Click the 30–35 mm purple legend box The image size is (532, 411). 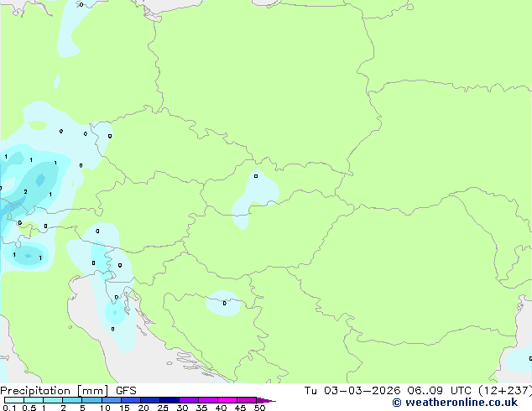coord(189,400)
